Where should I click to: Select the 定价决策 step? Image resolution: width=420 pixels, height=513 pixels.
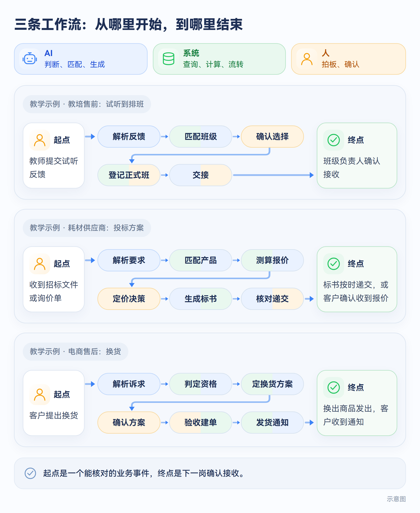[x=129, y=299]
